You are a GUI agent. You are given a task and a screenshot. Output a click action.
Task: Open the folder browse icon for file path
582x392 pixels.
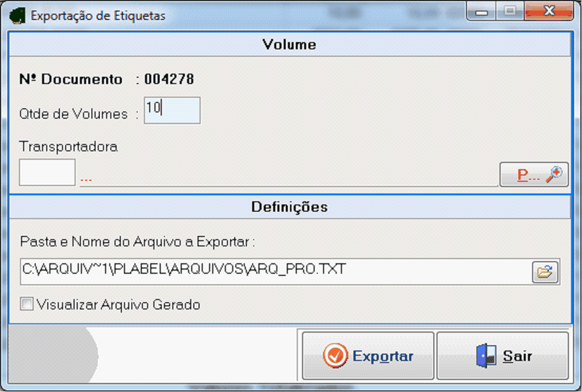(x=545, y=272)
